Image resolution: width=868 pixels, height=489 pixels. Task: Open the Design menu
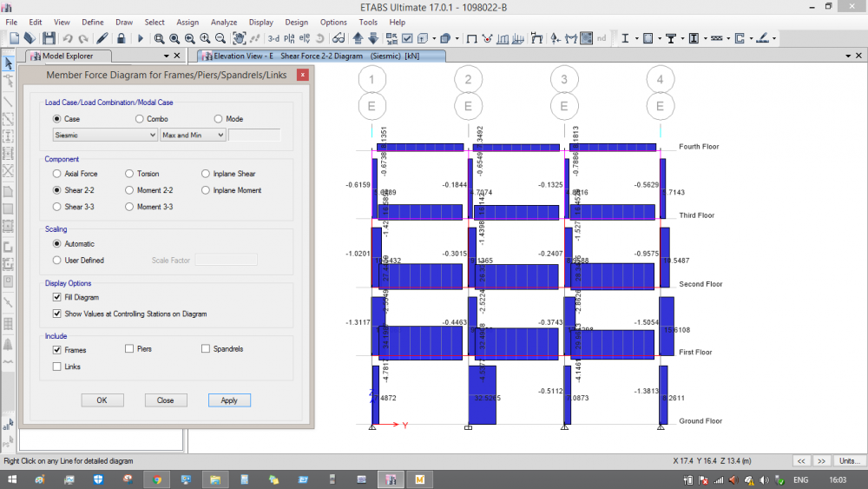(296, 23)
